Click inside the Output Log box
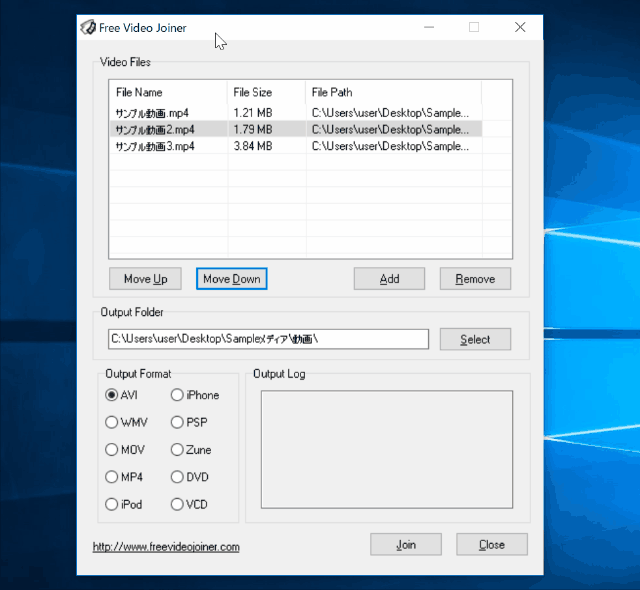 [387, 449]
